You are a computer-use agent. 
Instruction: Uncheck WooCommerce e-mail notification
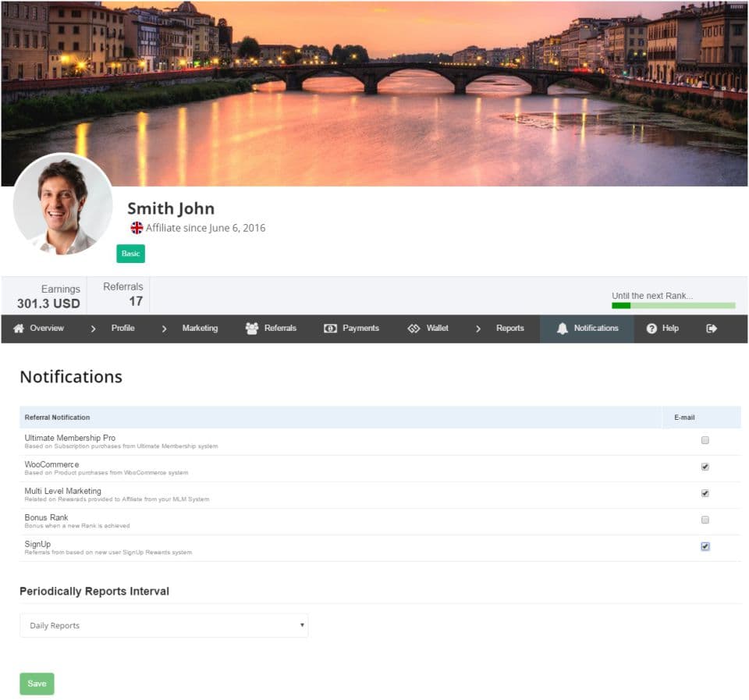[x=705, y=467]
